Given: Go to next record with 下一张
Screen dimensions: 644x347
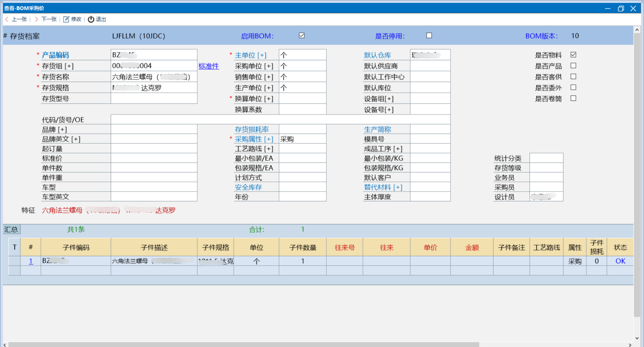Looking at the screenshot, I should point(46,19).
